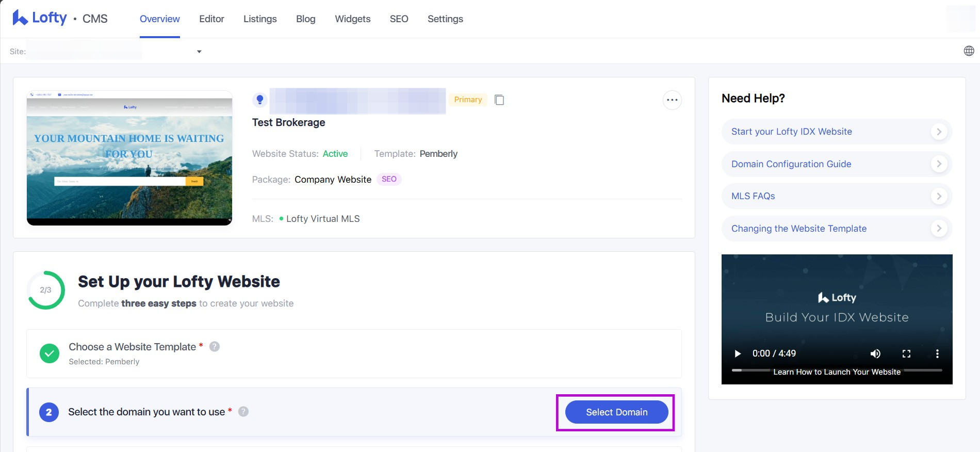Click the Lofty logo in the header
The width and height of the screenshot is (980, 452).
[x=40, y=18]
